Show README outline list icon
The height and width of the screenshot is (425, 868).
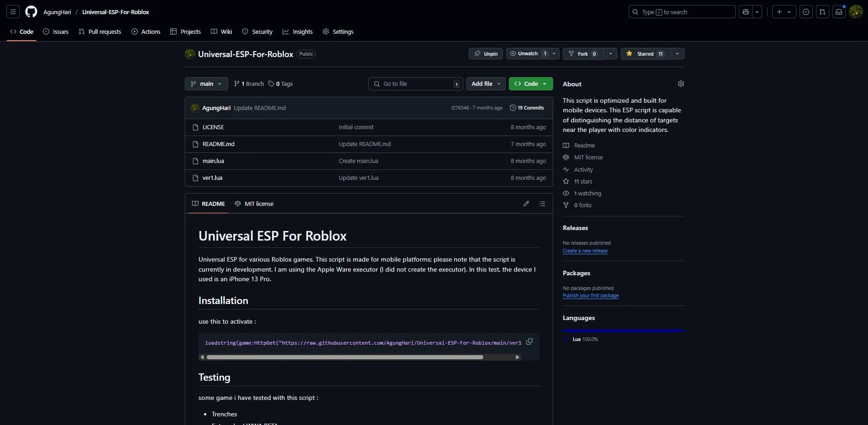(x=542, y=204)
